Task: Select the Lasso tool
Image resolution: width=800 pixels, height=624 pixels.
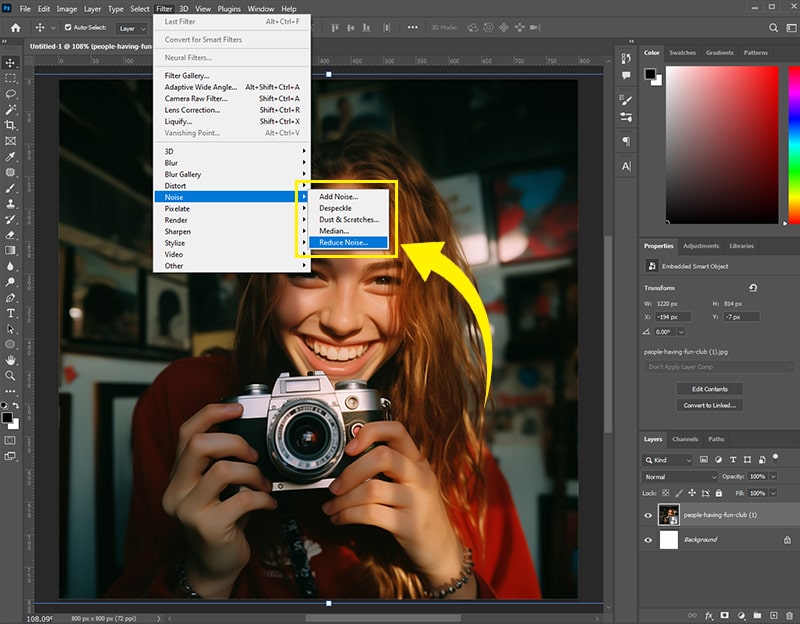Action: point(10,94)
